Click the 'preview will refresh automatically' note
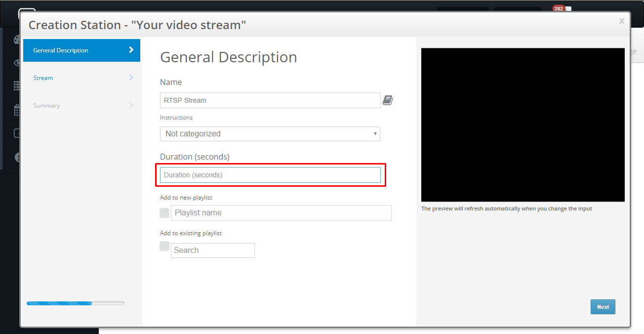 (507, 209)
